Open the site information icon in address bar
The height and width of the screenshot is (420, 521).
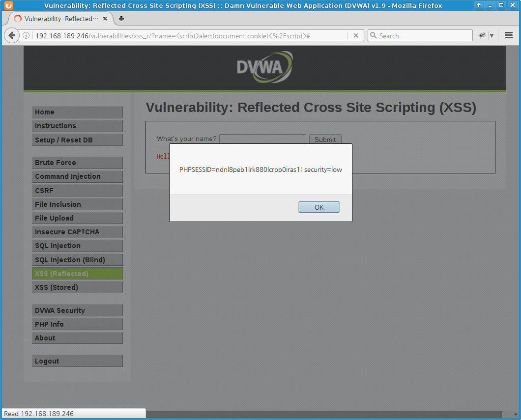click(x=26, y=35)
